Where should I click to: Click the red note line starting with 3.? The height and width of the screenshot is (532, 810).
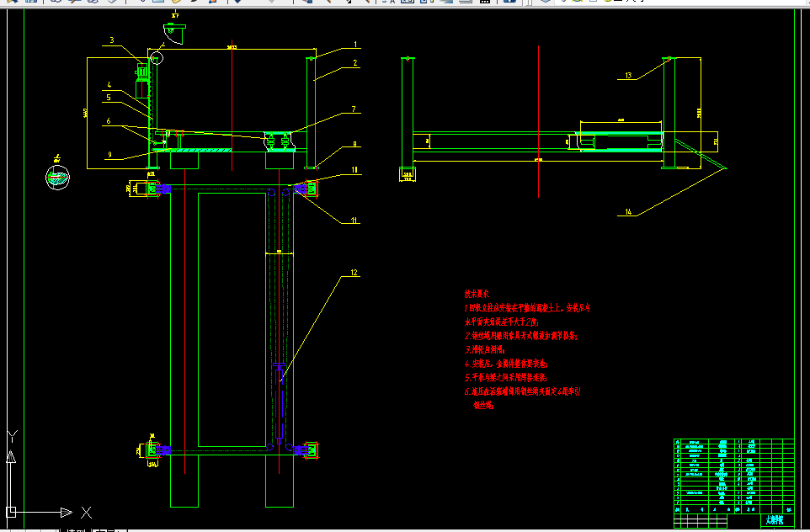point(486,349)
